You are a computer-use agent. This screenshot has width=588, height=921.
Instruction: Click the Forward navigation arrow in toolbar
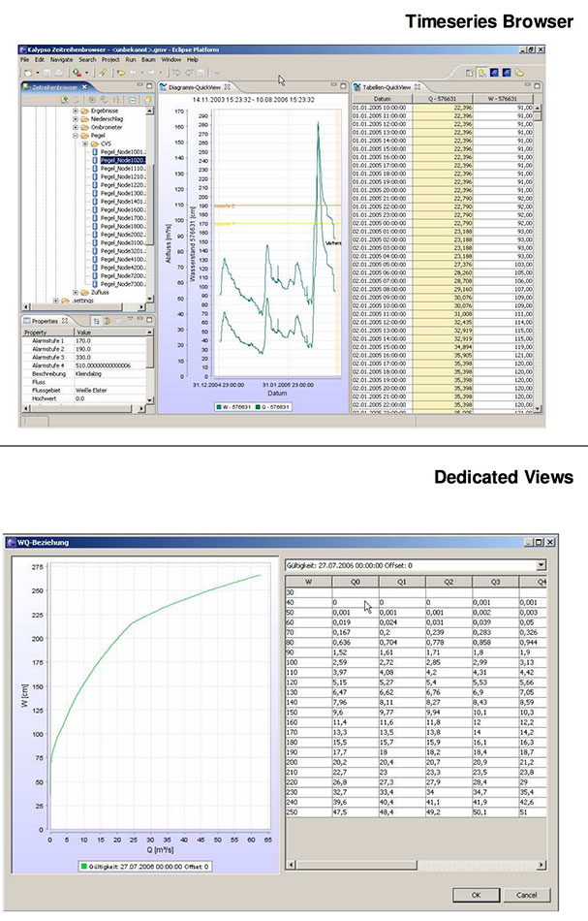[150, 73]
